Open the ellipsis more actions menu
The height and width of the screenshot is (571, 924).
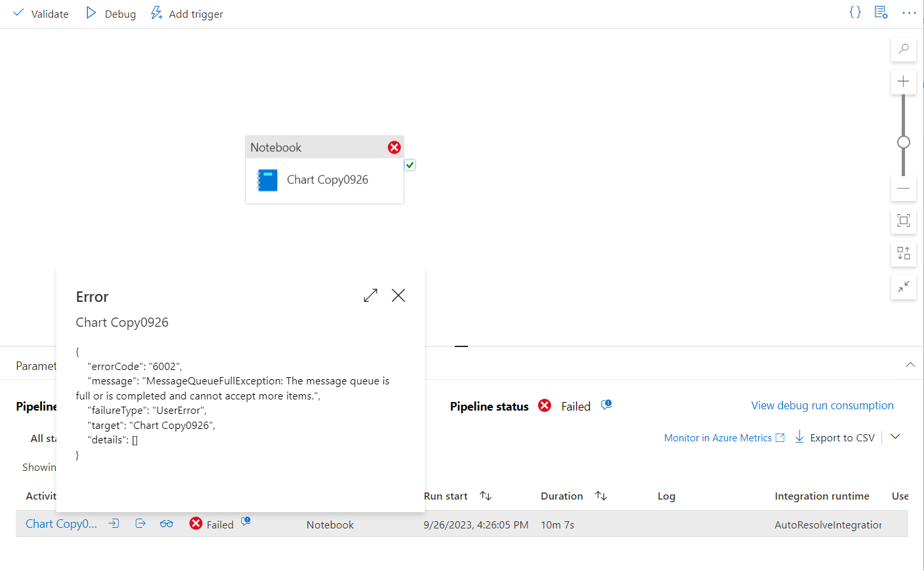tap(909, 12)
